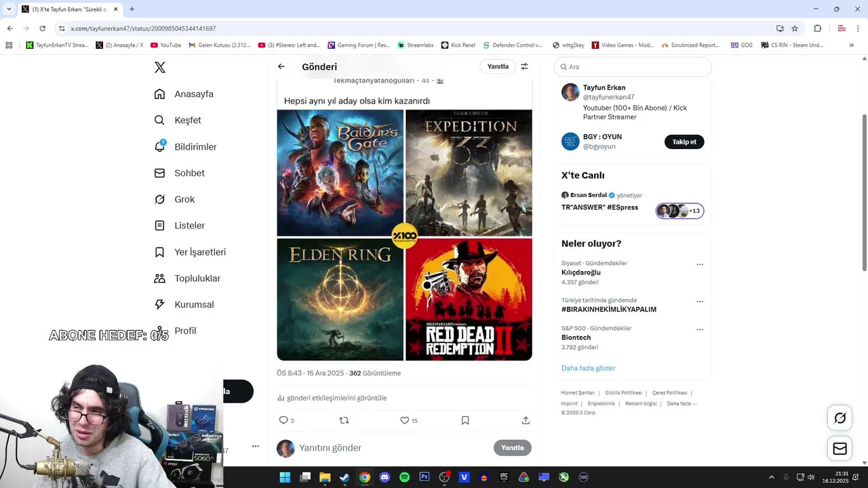The height and width of the screenshot is (488, 868).
Task: Open Steam from taskbar
Action: (344, 477)
